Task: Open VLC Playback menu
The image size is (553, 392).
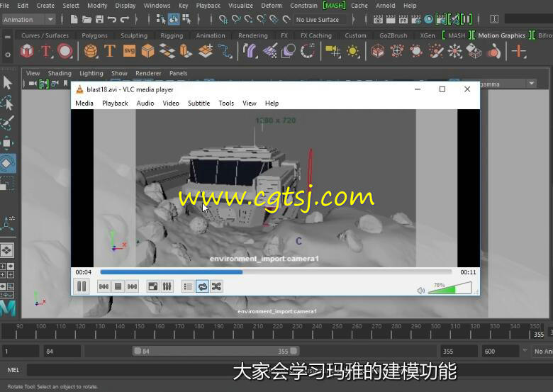Action: click(115, 103)
